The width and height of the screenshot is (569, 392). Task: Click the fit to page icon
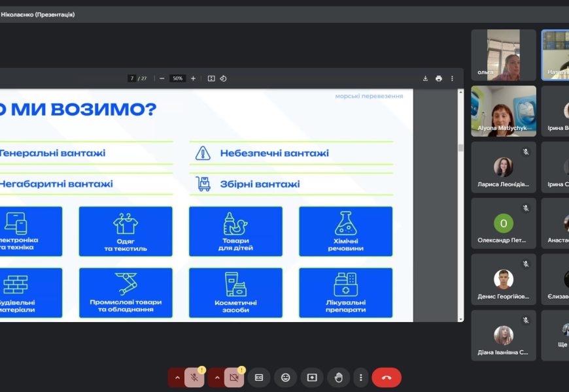point(211,78)
